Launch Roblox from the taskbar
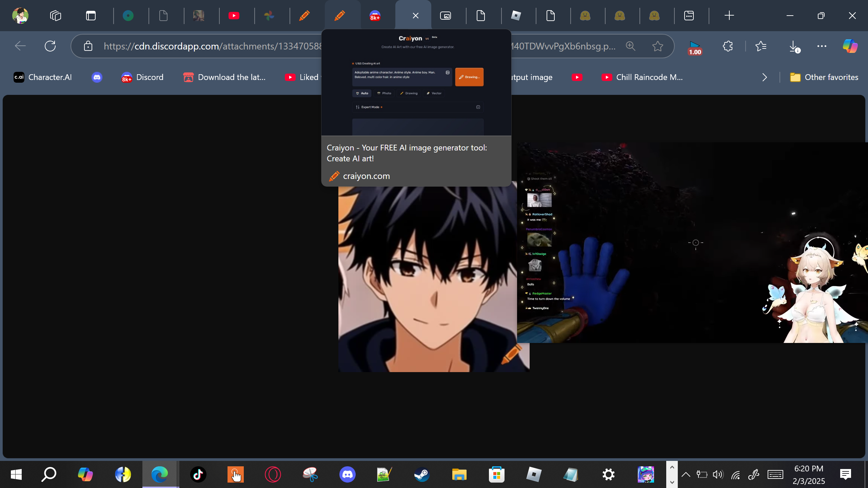 [x=534, y=474]
